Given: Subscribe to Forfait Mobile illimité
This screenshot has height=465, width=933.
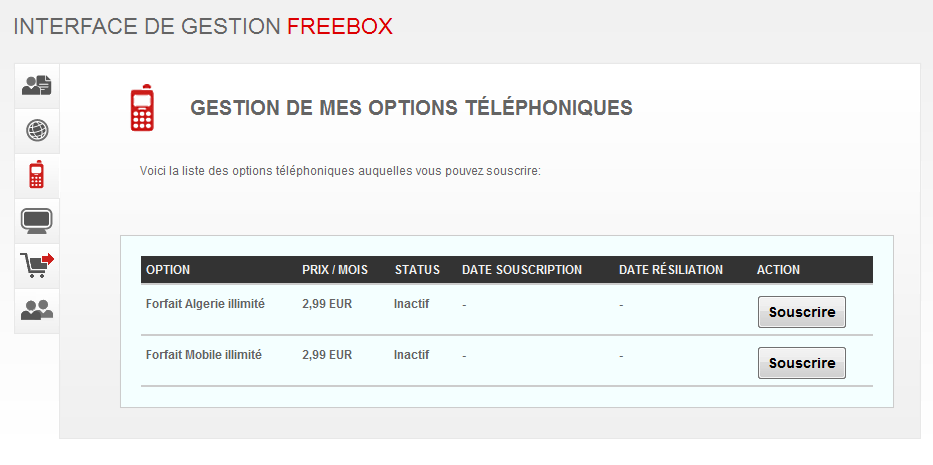Looking at the screenshot, I should tap(801, 363).
